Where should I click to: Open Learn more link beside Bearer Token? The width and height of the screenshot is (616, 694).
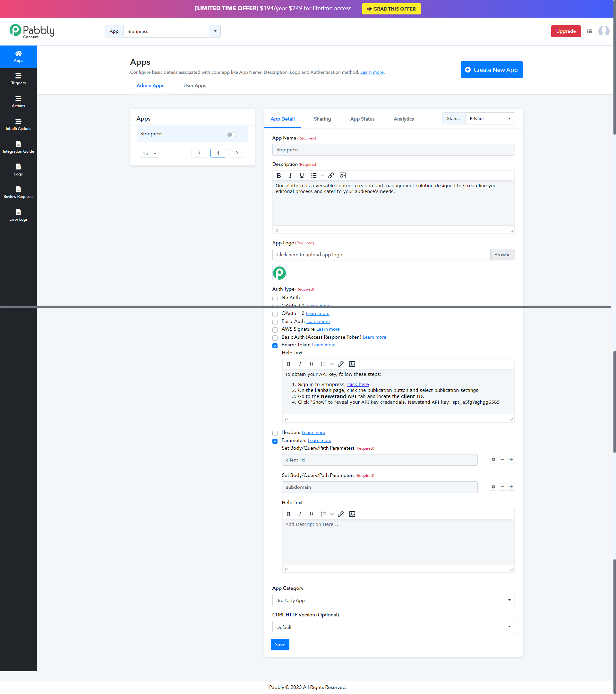[324, 345]
